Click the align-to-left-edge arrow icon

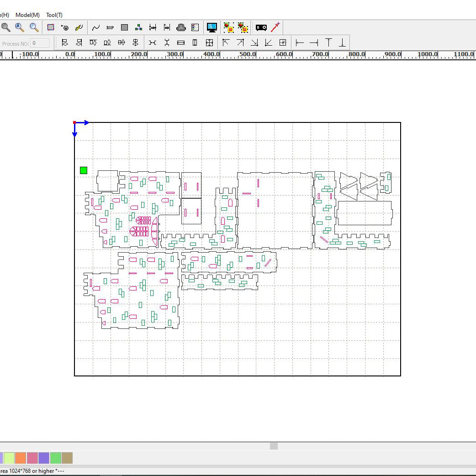pyautogui.click(x=299, y=42)
